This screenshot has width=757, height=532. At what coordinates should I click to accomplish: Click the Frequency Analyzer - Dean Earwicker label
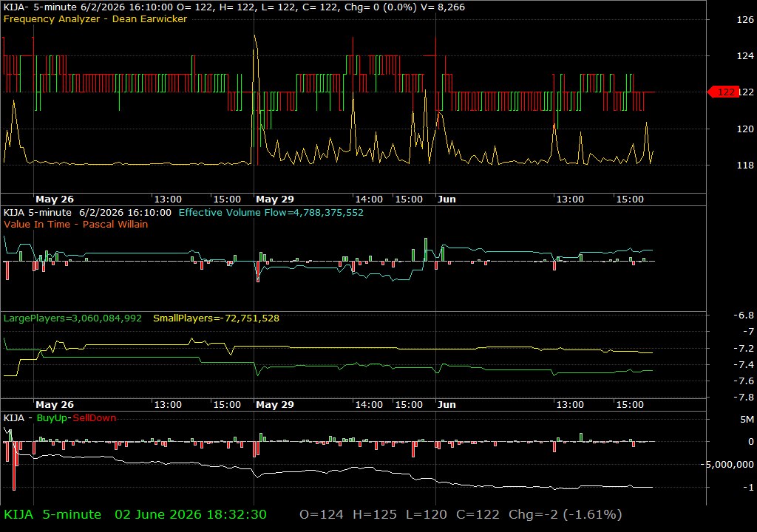click(95, 18)
